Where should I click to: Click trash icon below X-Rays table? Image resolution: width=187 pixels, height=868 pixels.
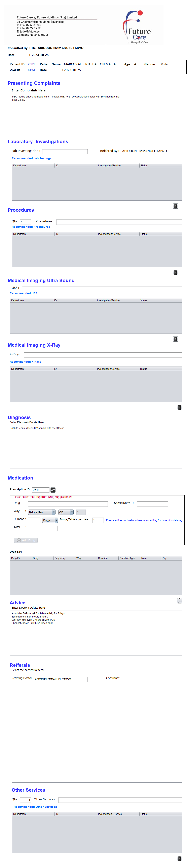(x=179, y=407)
